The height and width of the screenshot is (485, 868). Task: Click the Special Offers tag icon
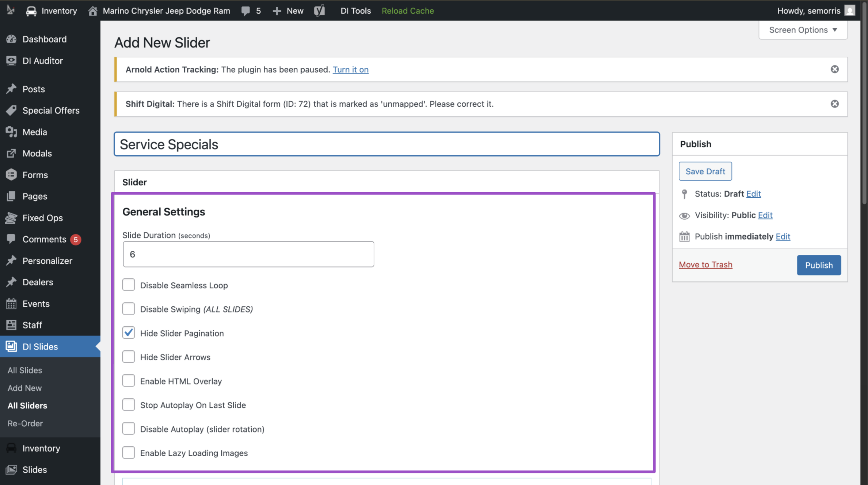point(11,110)
